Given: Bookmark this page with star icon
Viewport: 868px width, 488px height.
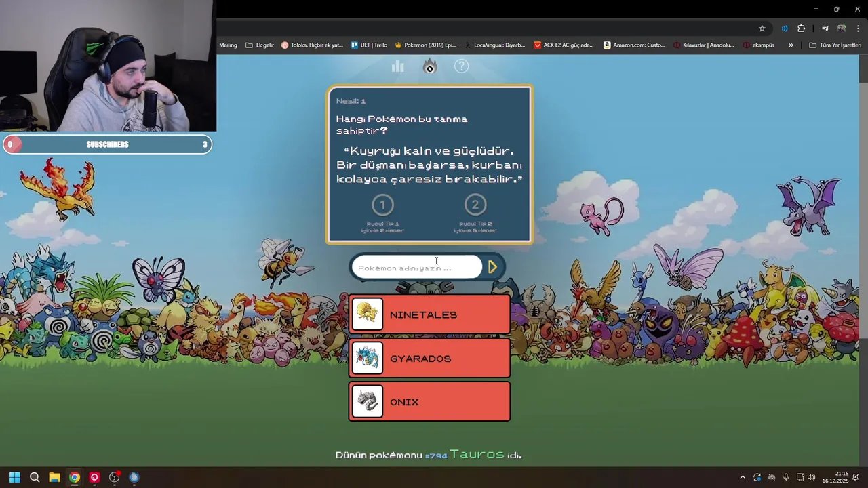Looking at the screenshot, I should (x=762, y=28).
